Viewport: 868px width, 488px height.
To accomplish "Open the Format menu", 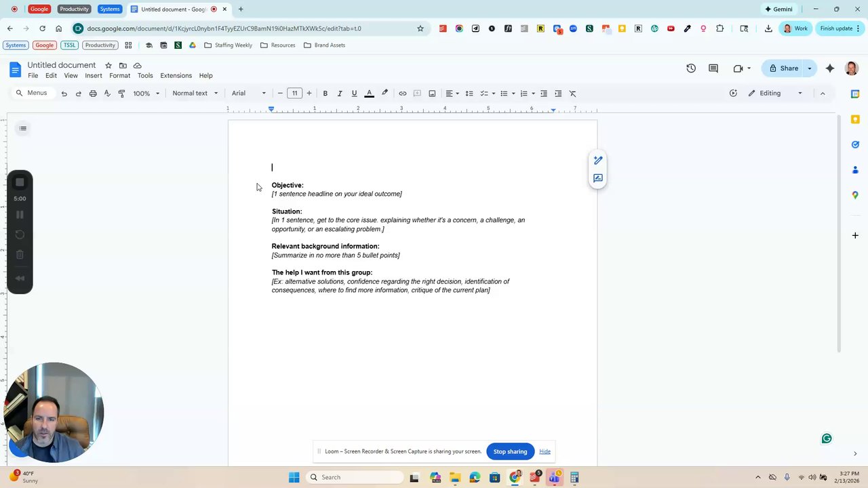I will pos(120,76).
